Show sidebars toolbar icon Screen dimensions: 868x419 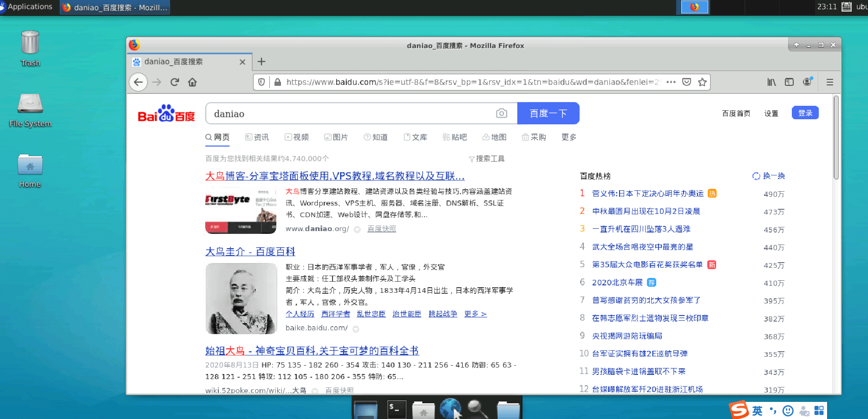789,82
